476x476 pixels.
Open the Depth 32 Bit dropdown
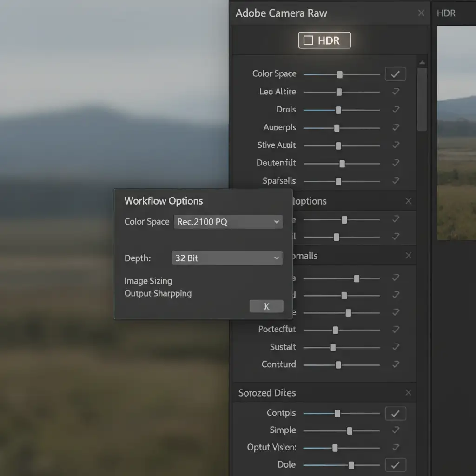(227, 258)
